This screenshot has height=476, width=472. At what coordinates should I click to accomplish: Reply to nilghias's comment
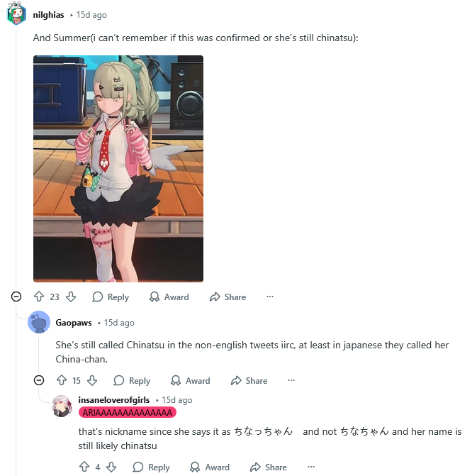(111, 297)
